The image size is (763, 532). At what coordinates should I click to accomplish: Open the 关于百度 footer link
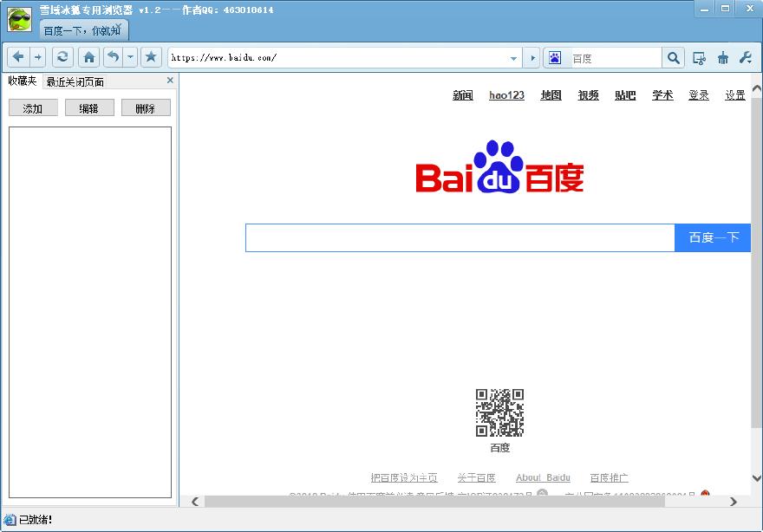[476, 477]
